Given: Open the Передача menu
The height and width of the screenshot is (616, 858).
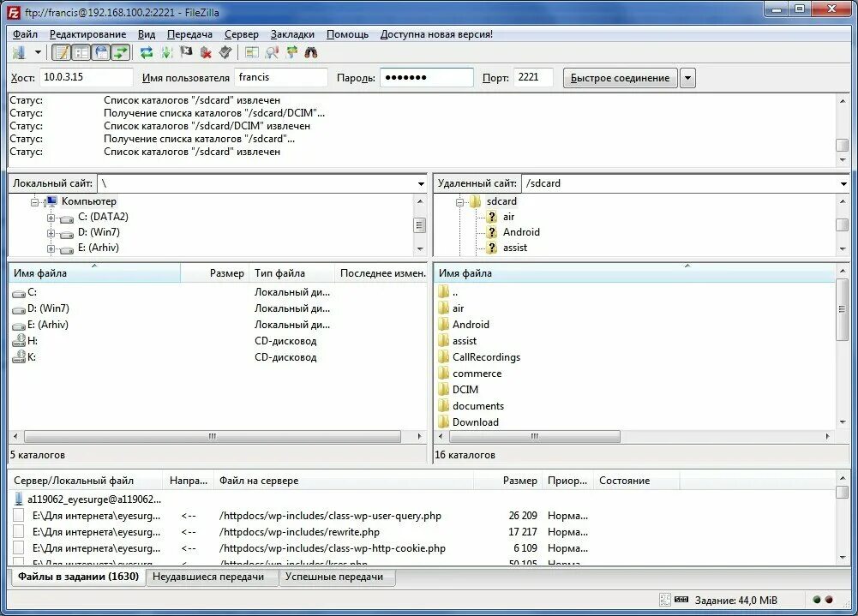Looking at the screenshot, I should [x=189, y=34].
